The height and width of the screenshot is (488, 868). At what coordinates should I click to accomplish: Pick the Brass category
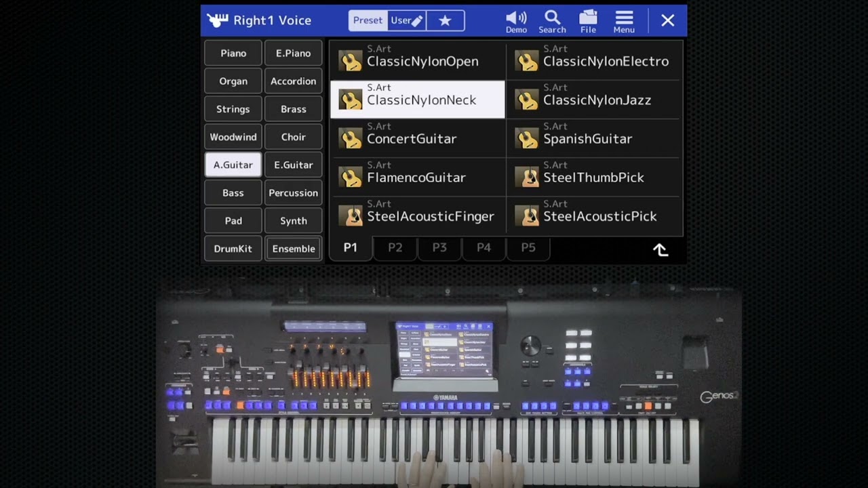294,109
